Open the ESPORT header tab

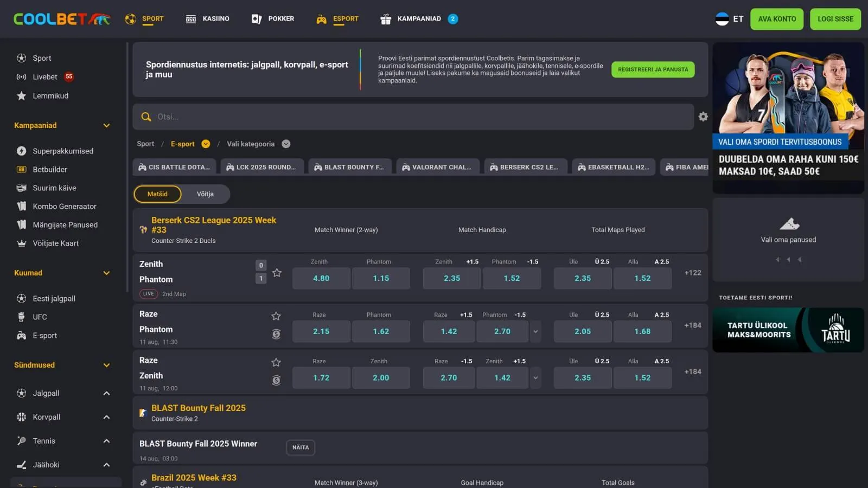coord(337,19)
